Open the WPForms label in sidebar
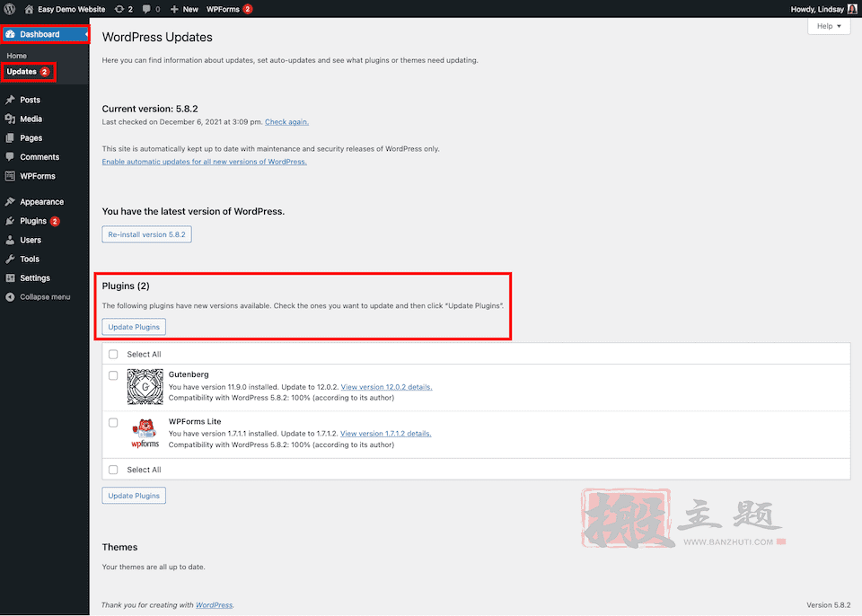 [38, 176]
